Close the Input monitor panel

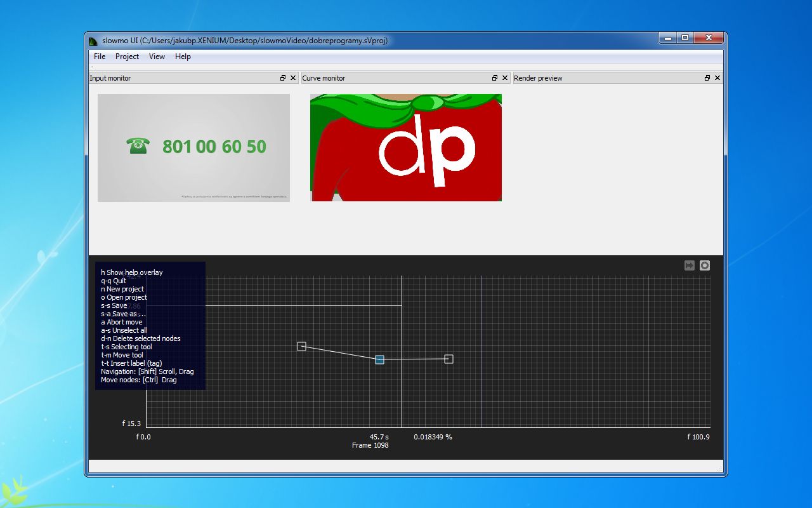(293, 78)
